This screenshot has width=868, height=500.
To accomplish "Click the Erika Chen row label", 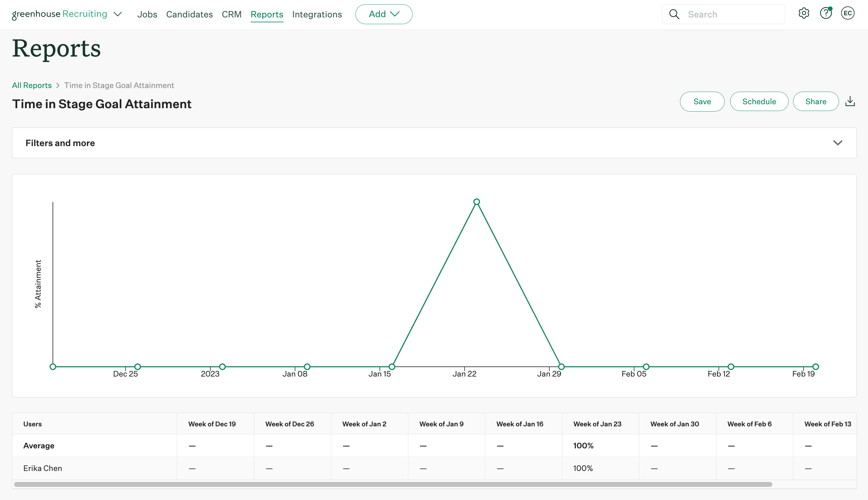I will [x=42, y=468].
